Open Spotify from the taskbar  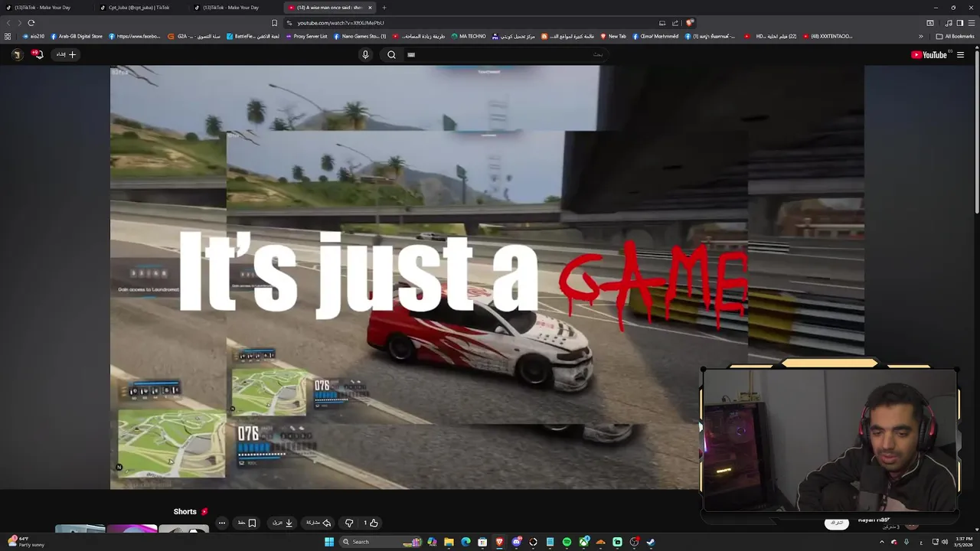[567, 542]
